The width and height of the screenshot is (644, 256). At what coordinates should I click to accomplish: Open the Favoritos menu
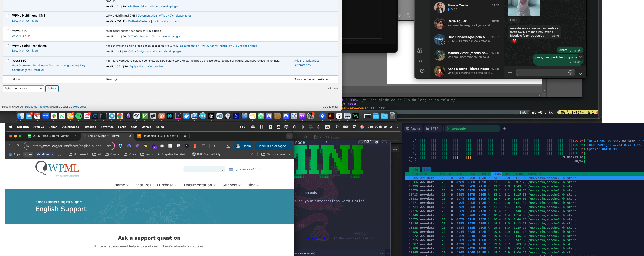(107, 127)
